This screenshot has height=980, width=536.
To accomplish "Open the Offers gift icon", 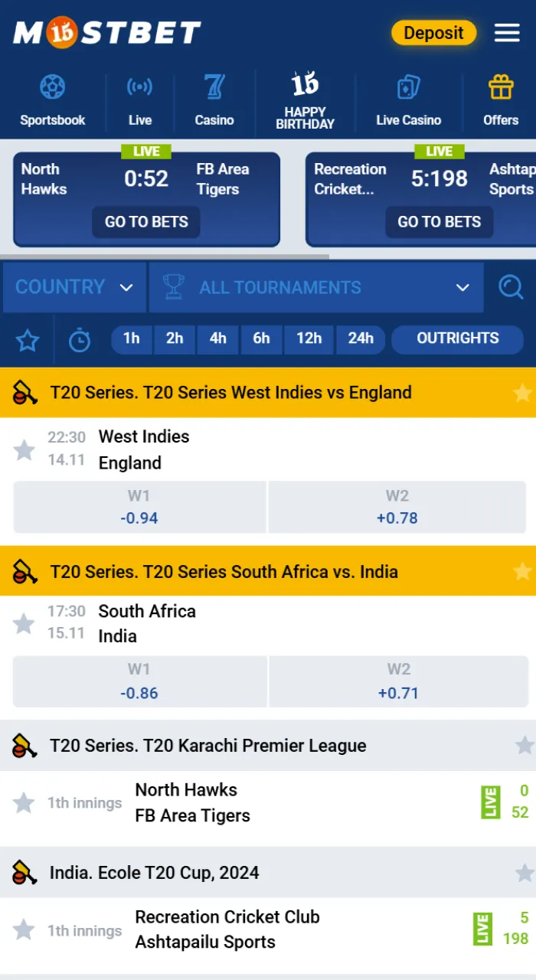I will (501, 98).
